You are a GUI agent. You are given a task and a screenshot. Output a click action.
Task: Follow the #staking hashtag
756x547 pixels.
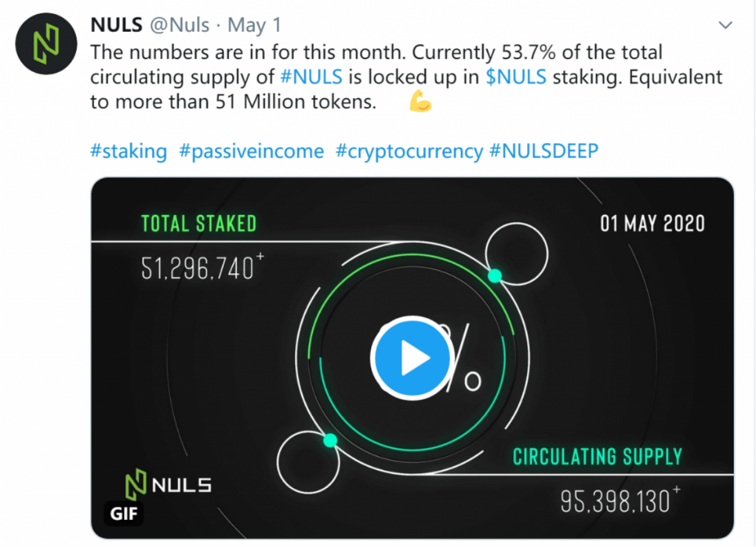[128, 151]
